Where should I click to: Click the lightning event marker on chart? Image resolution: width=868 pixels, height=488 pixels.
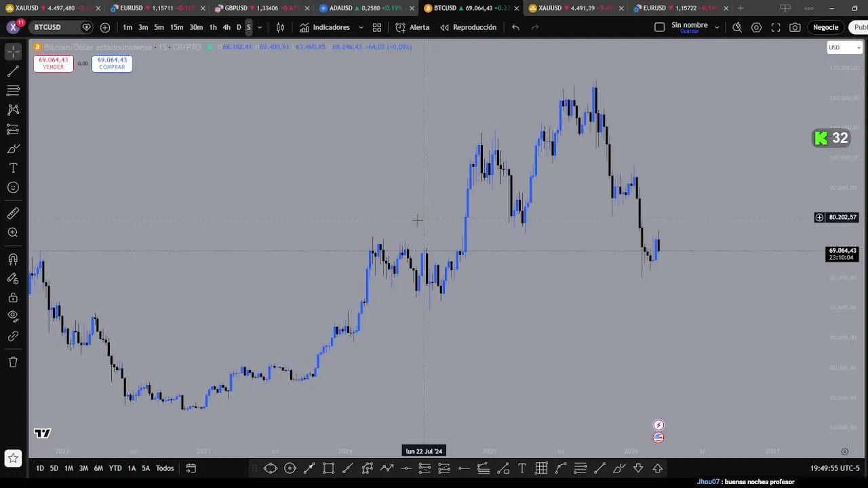click(658, 425)
